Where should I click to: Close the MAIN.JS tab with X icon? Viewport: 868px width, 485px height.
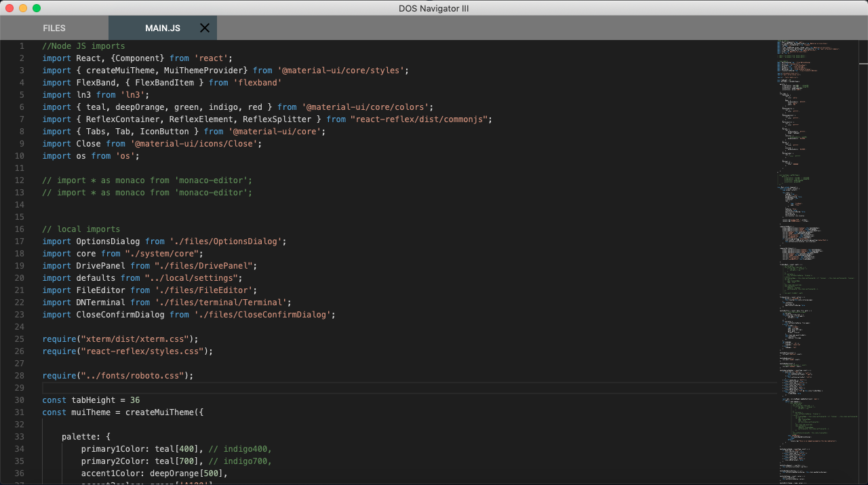tap(205, 28)
